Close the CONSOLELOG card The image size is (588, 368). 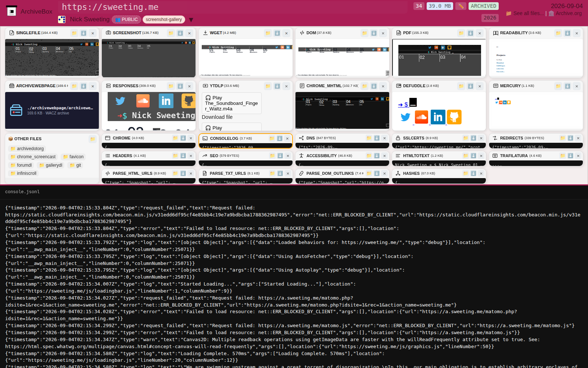[287, 138]
